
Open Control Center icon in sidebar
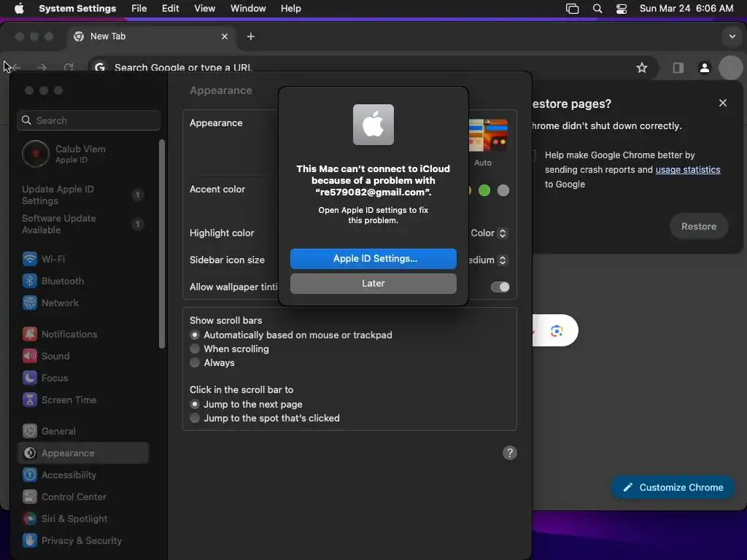pyautogui.click(x=29, y=497)
